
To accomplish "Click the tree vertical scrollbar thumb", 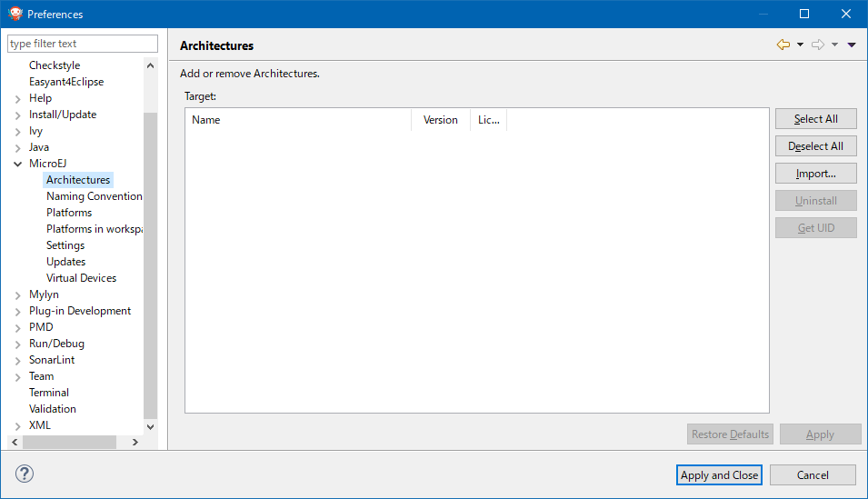I will (x=150, y=265).
